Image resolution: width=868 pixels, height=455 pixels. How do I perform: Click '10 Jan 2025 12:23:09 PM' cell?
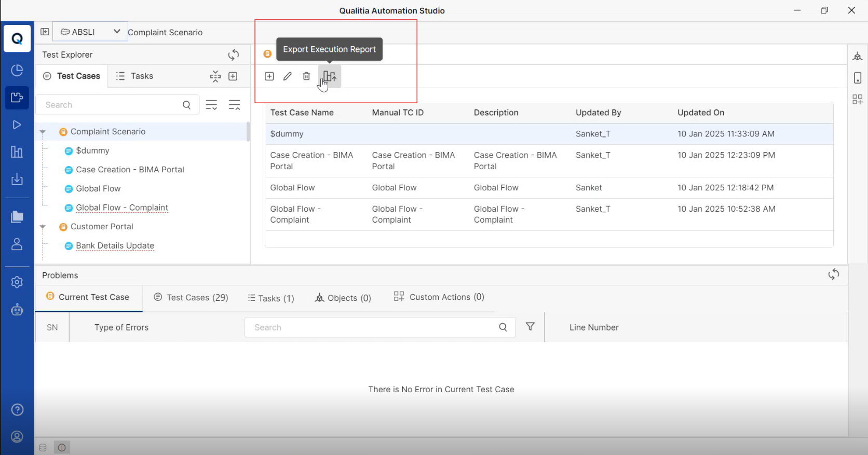tap(726, 155)
